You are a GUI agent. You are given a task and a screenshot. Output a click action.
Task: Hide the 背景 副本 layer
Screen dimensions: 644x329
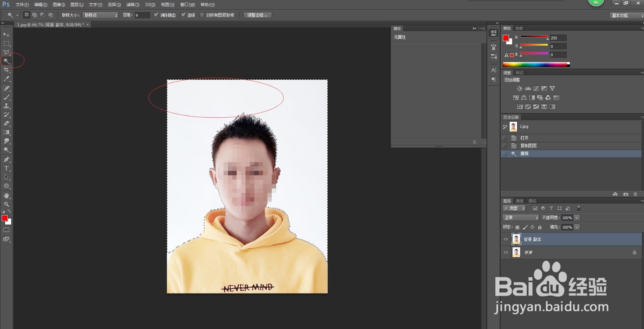pyautogui.click(x=506, y=239)
